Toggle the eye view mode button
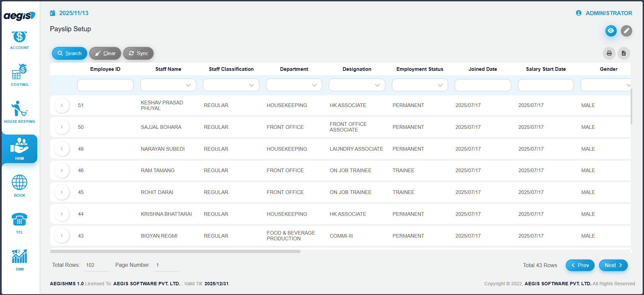Screen dimensions: 644x295 [611, 31]
